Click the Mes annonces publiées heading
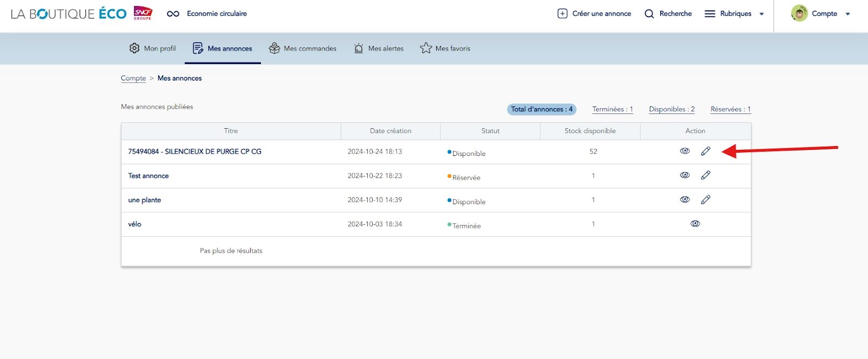 (x=157, y=107)
